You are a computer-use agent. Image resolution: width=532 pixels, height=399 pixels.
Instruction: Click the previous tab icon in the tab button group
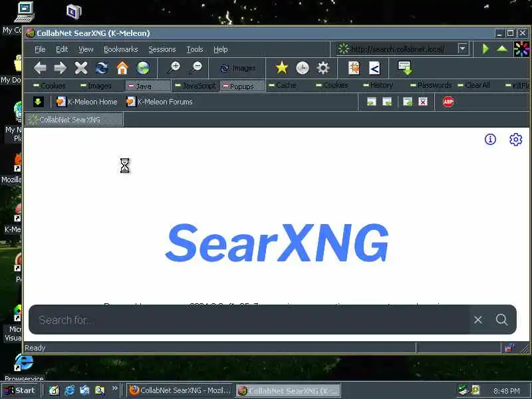coord(372,102)
